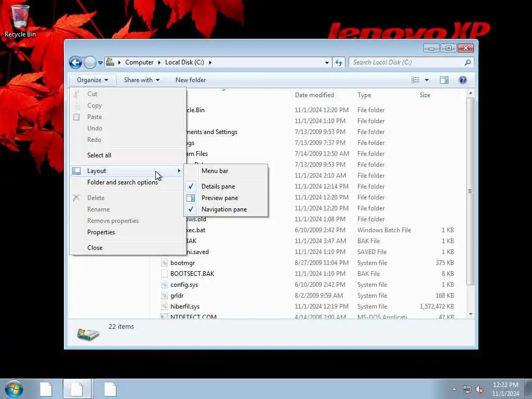Image resolution: width=532 pixels, height=399 pixels.
Task: Click the file list scroll up arrow
Action: coord(470,94)
